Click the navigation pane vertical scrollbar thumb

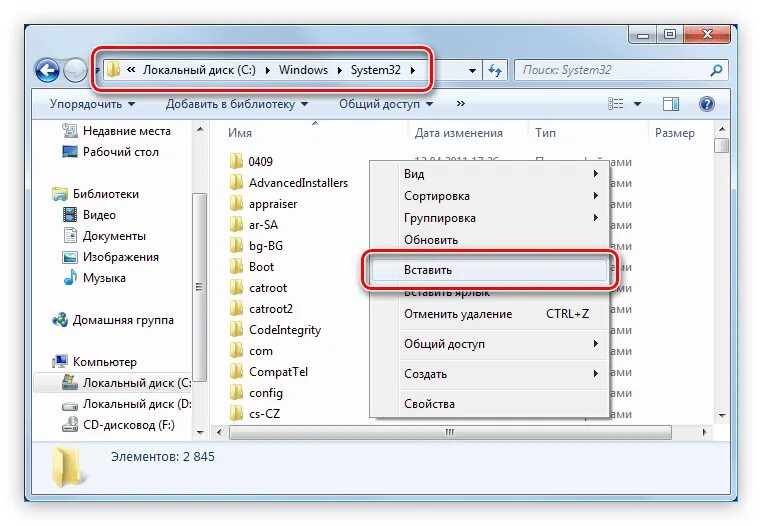tap(199, 287)
